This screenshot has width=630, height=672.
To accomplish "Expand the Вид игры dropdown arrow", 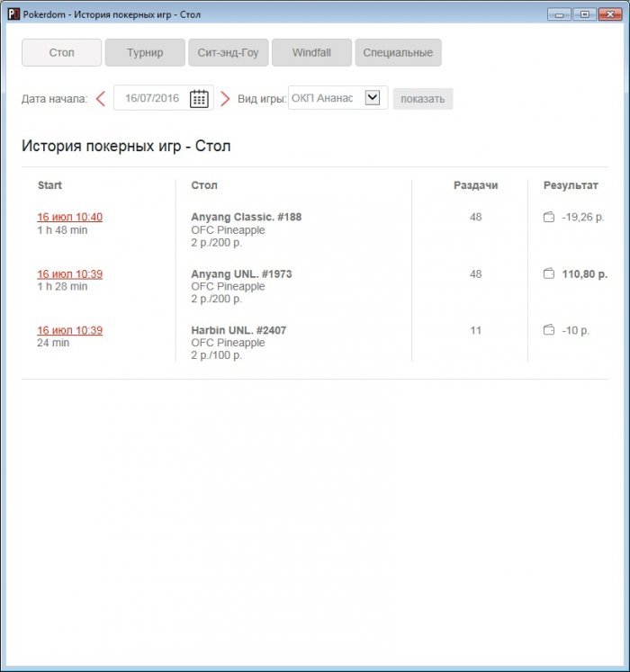I will click(373, 98).
